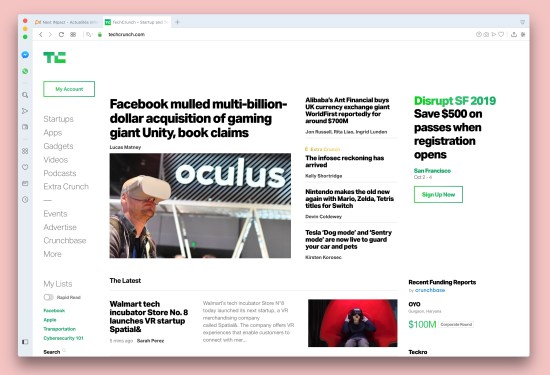This screenshot has height=375, width=550.
Task: Open the downloads icon in toolbar
Action: 514,34
